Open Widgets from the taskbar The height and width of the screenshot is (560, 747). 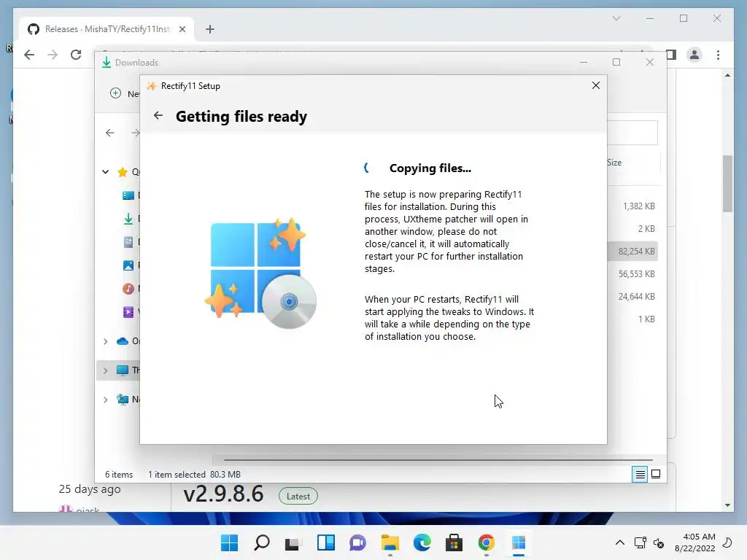click(326, 542)
